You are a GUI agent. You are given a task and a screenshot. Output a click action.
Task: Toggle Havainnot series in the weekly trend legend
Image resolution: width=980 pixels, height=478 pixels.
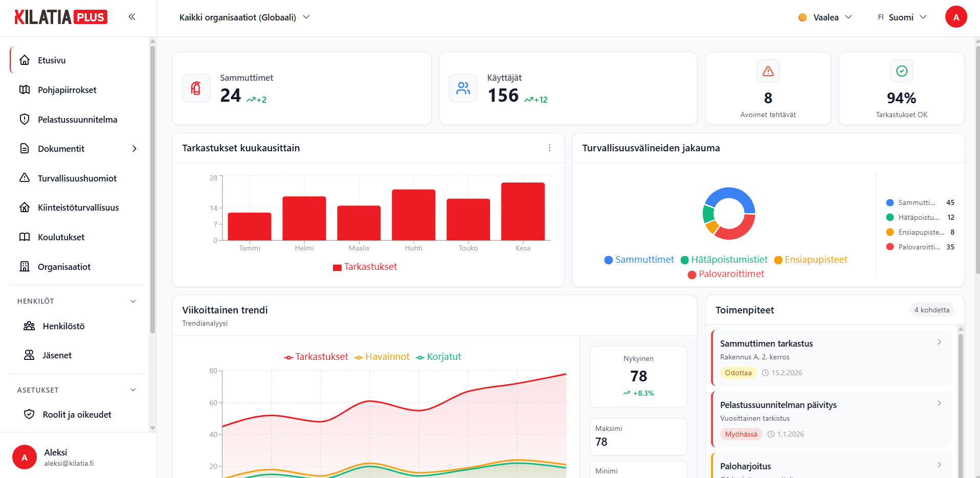(x=382, y=357)
